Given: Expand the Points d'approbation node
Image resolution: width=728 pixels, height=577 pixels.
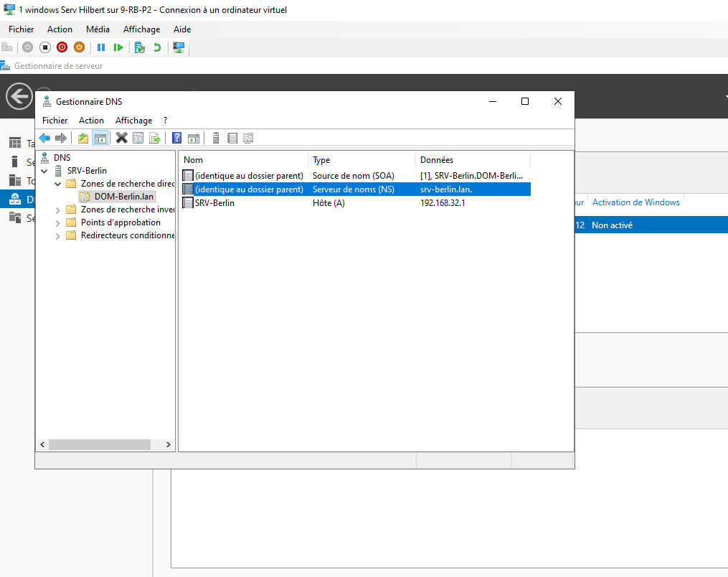Looking at the screenshot, I should pyautogui.click(x=58, y=222).
